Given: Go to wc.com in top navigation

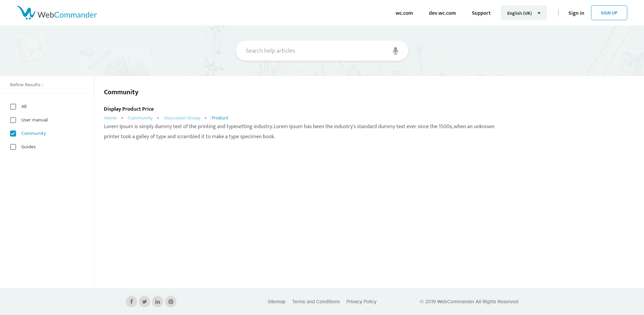Looking at the screenshot, I should 404,13.
